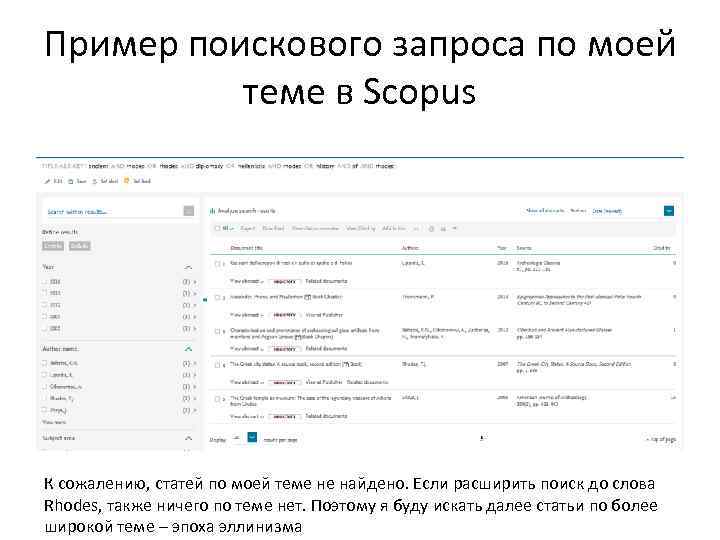Open the All selection dropdown arrow
The height and width of the screenshot is (540, 720).
(232, 229)
